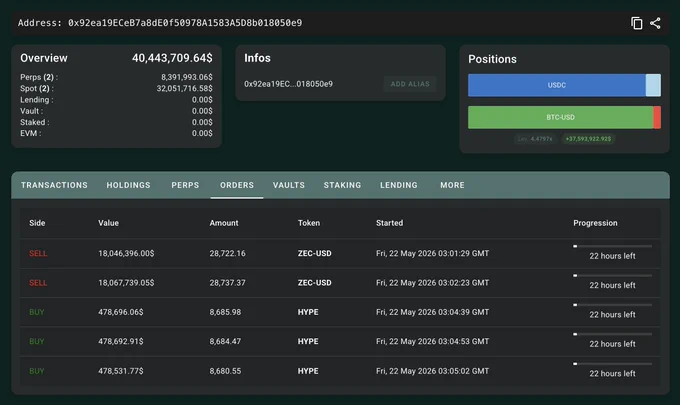This screenshot has height=405, width=680.
Task: Click the Vault row label in Overview
Action: tap(32, 111)
